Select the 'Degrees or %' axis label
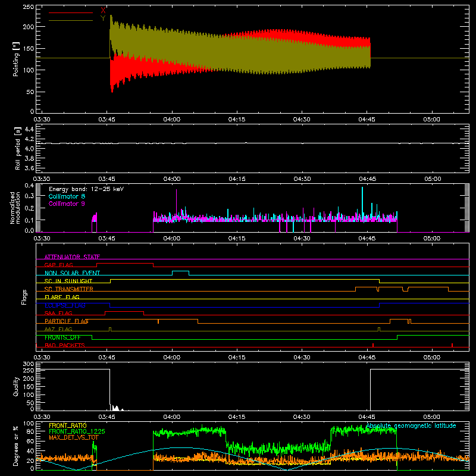The width and height of the screenshot is (476, 476). pyautogui.click(x=16, y=446)
